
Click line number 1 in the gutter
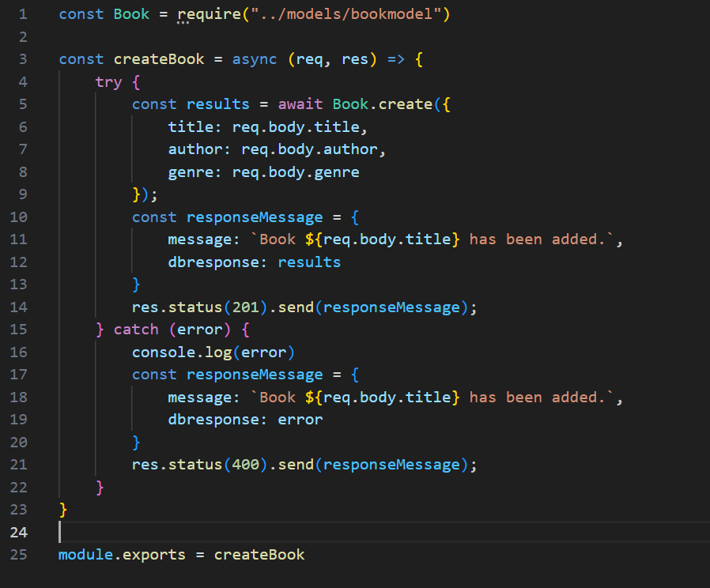click(x=23, y=14)
